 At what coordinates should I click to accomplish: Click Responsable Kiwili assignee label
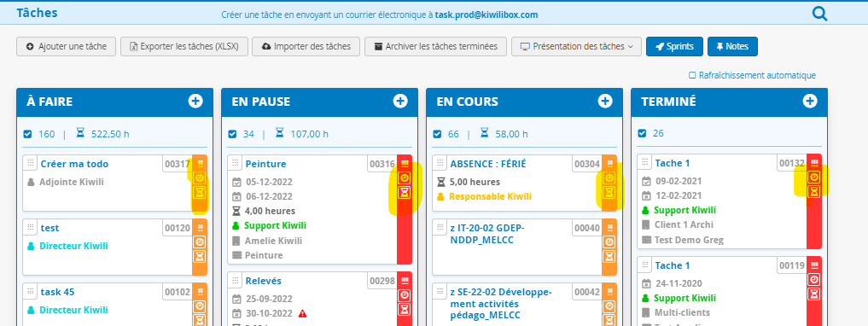[x=490, y=196]
